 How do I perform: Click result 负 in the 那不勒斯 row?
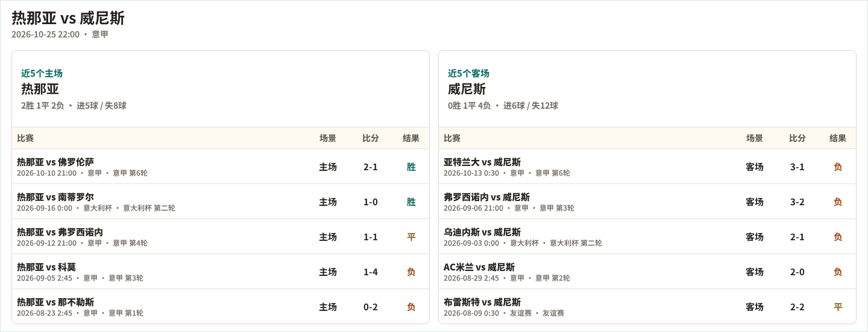[411, 307]
